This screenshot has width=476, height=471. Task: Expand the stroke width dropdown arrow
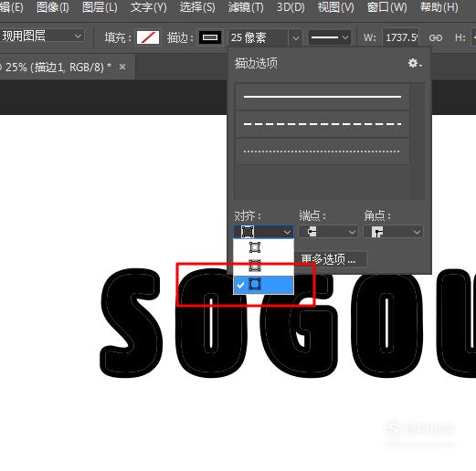click(x=295, y=37)
